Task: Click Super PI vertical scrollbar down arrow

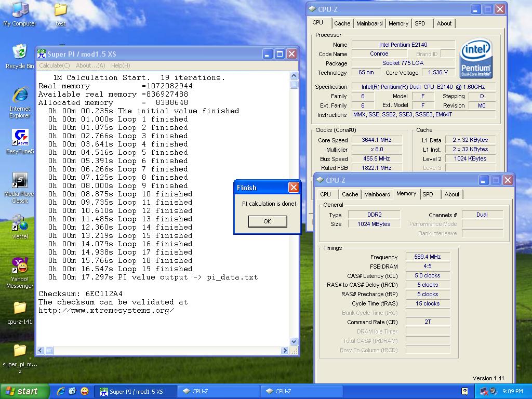Action: click(294, 342)
